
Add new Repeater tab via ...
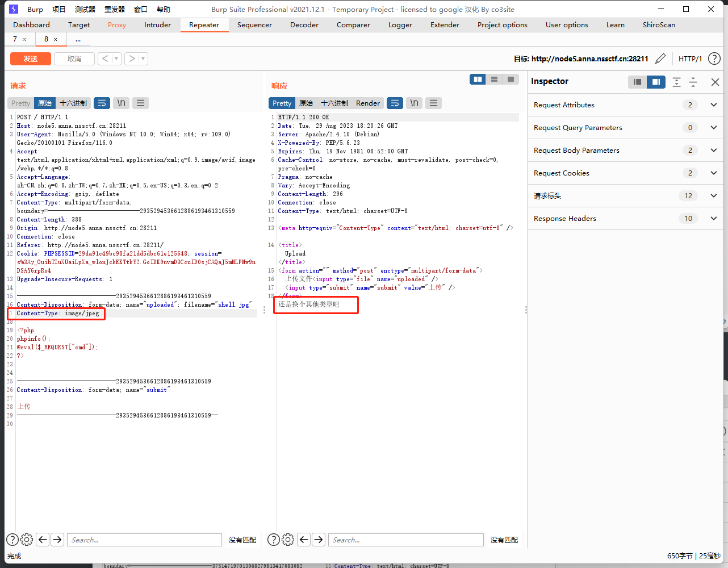coord(78,39)
